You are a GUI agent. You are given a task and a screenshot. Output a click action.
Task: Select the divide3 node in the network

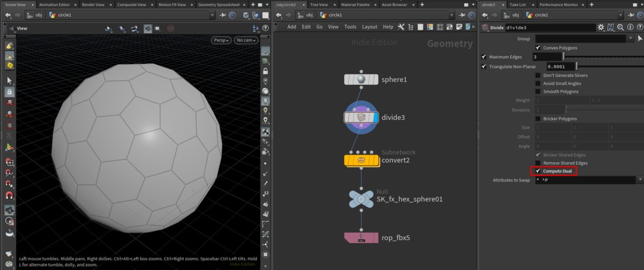(x=361, y=117)
